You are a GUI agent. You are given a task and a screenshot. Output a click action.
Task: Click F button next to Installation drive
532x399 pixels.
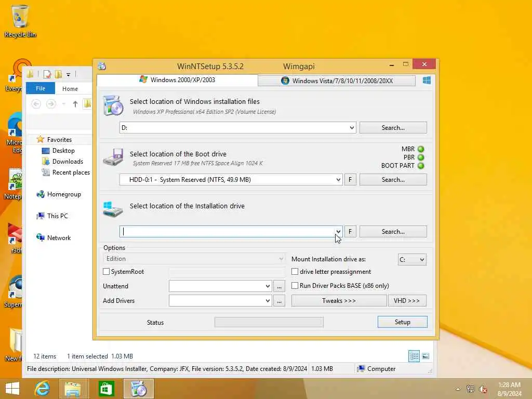pos(350,231)
